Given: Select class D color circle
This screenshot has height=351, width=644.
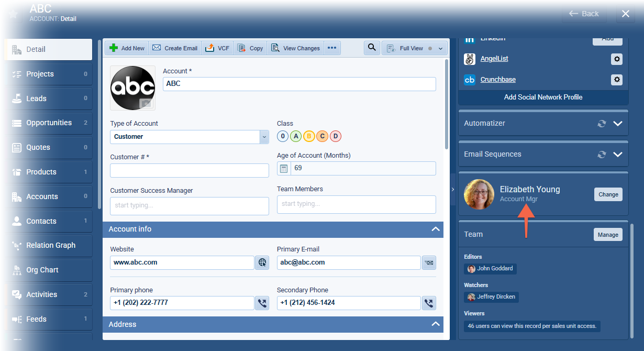Looking at the screenshot, I should click(x=336, y=137).
